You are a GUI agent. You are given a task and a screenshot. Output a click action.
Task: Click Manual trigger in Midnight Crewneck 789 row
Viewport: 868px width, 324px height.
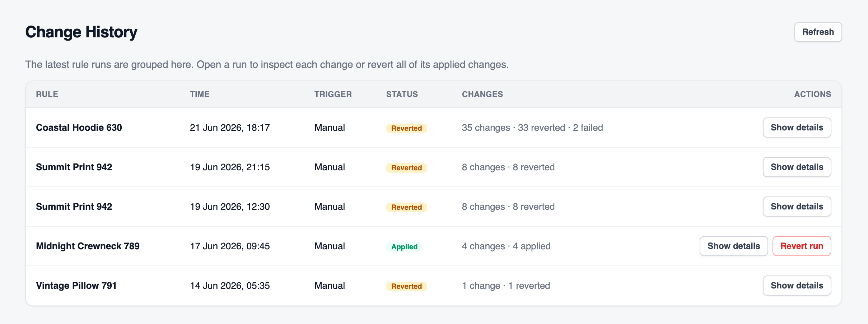tap(330, 246)
